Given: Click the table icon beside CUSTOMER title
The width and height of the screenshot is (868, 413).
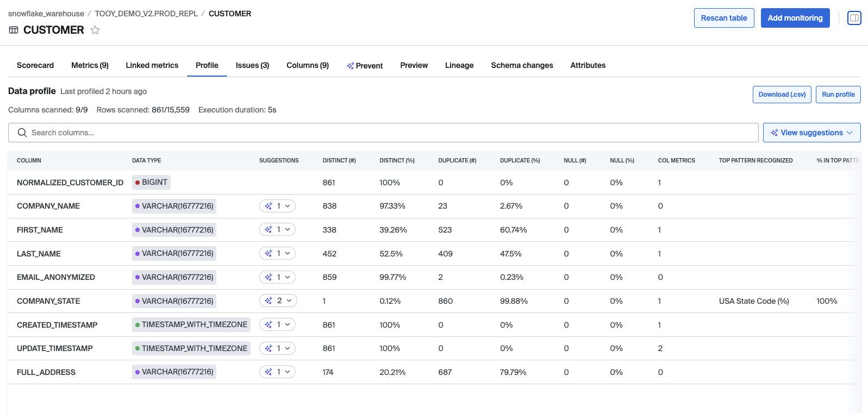Looking at the screenshot, I should coord(14,30).
